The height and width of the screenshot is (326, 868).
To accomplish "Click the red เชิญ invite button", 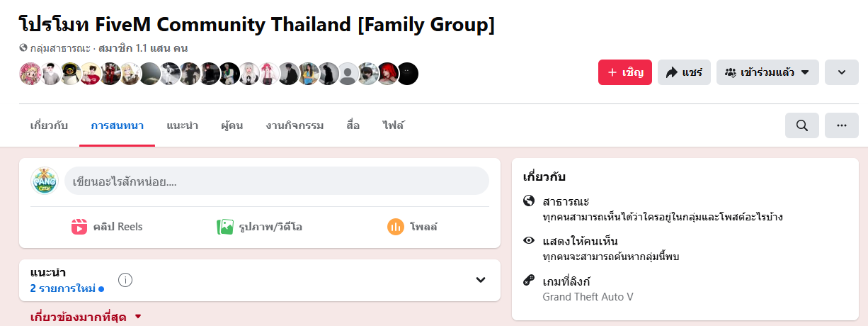I will point(624,72).
